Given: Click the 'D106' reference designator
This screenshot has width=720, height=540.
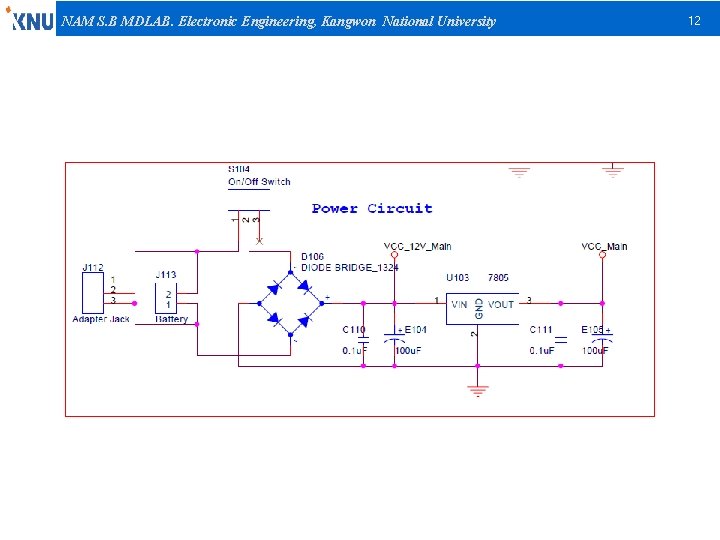Looking at the screenshot, I should tap(312, 256).
